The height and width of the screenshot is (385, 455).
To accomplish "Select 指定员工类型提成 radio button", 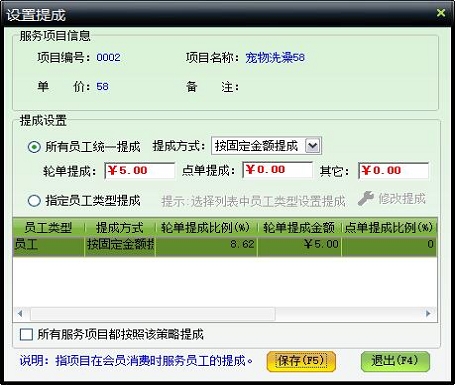I will pyautogui.click(x=34, y=201).
